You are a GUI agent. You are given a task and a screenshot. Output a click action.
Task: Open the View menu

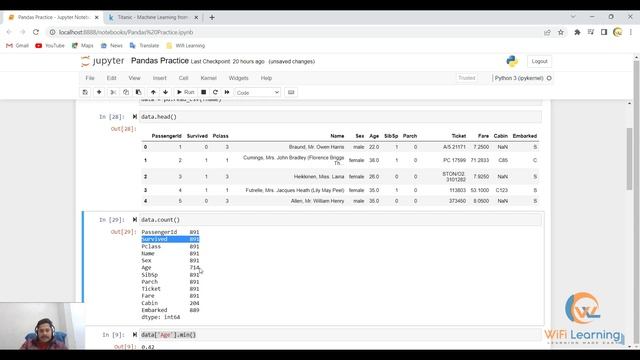pyautogui.click(x=134, y=78)
